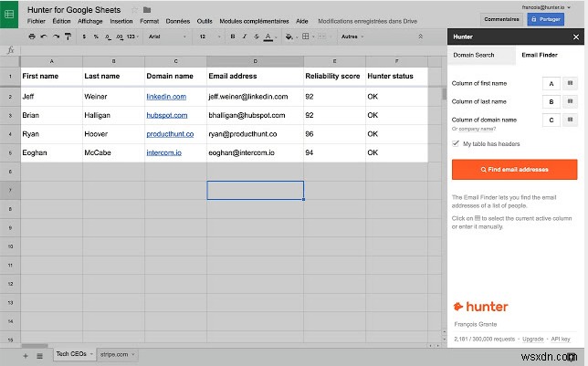The height and width of the screenshot is (366, 588).
Task: Open the font size 12 dropdown
Action: tap(209, 37)
